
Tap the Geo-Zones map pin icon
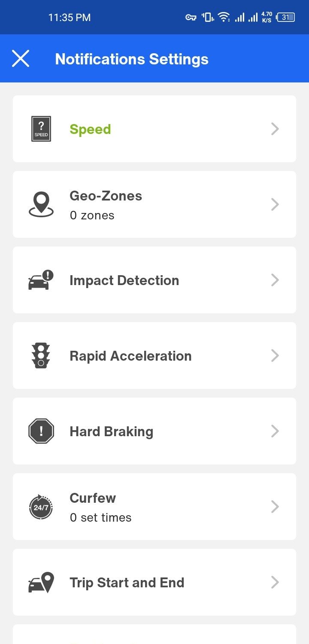click(41, 204)
